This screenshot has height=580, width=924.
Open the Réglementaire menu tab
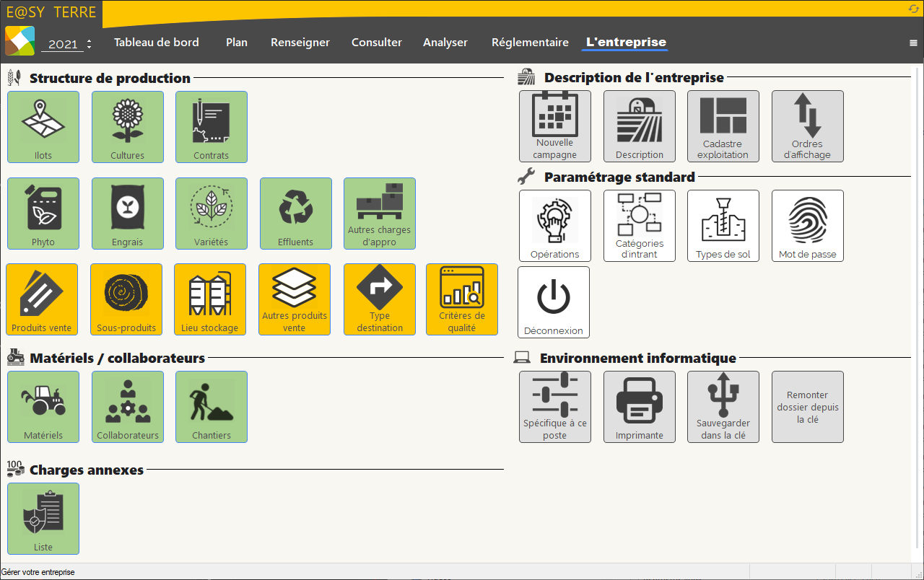[530, 43]
